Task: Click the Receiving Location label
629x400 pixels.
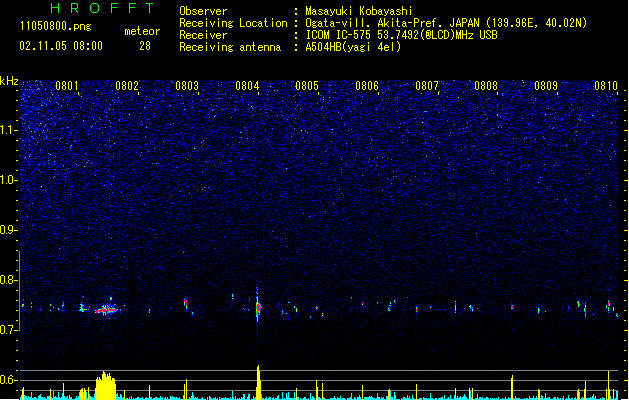Action: [233, 23]
